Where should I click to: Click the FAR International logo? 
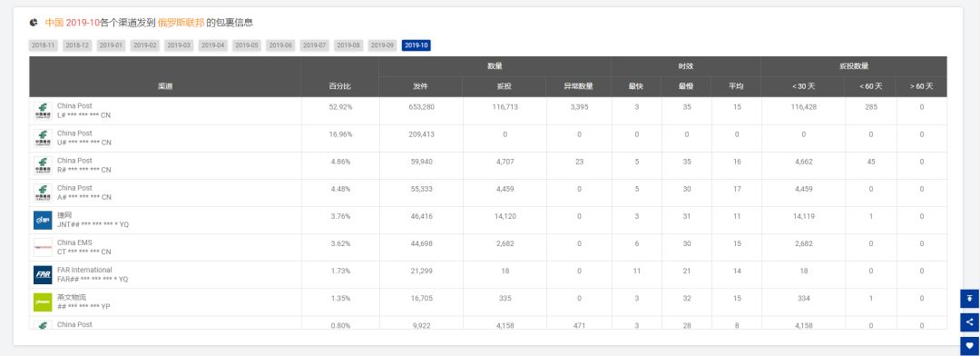[43, 274]
